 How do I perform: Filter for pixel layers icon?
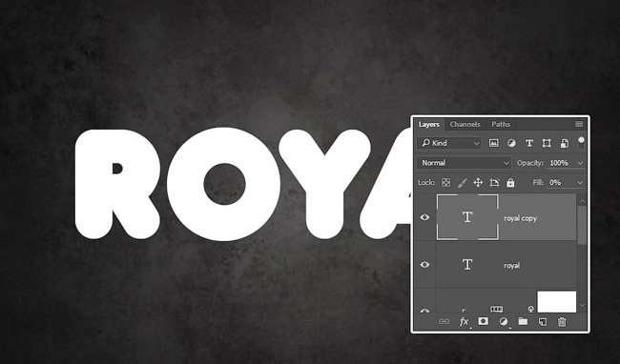493,143
